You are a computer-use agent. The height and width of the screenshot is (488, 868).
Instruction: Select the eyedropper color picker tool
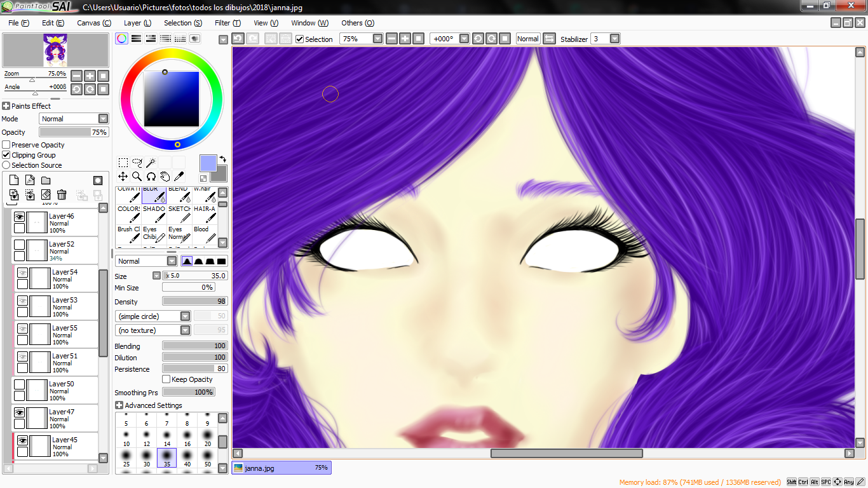tap(179, 176)
